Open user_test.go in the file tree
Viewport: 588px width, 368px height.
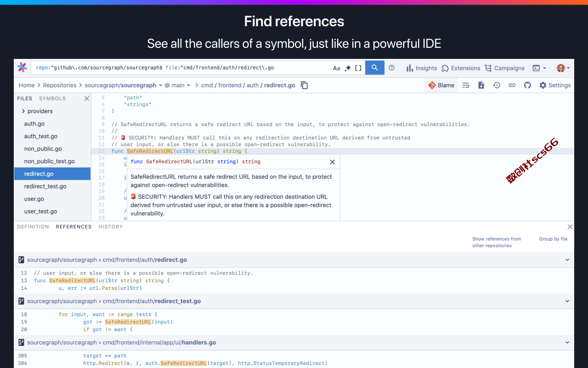point(40,212)
